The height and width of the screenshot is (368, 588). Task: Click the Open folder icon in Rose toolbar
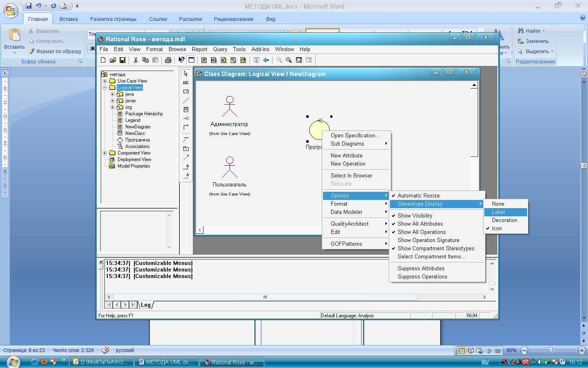pos(113,60)
